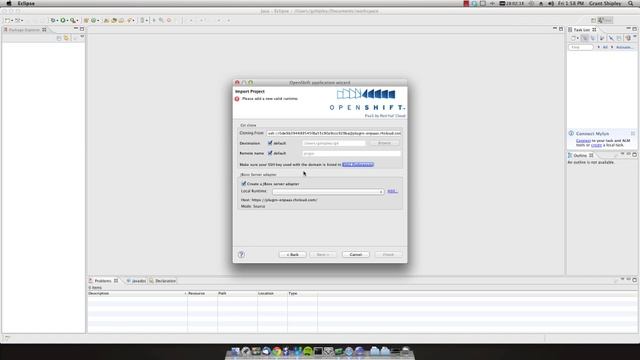Click the help question mark icon
This screenshot has height=360, width=640.
point(241,254)
